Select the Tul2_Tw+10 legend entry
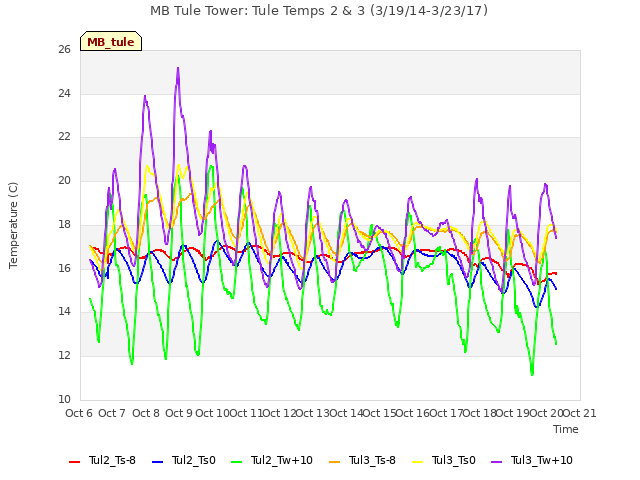The width and height of the screenshot is (640, 480). (272, 460)
